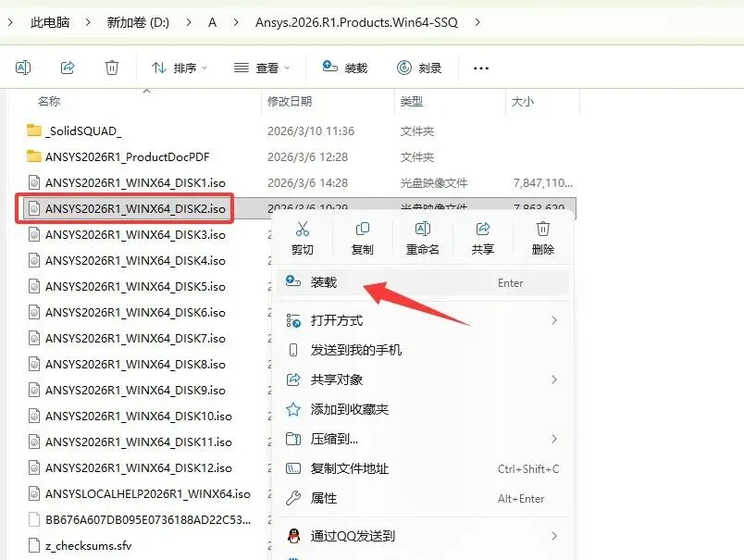Viewport: 744px width, 560px height.
Task: Click 重命名 rename in the context menu
Action: coord(422,238)
